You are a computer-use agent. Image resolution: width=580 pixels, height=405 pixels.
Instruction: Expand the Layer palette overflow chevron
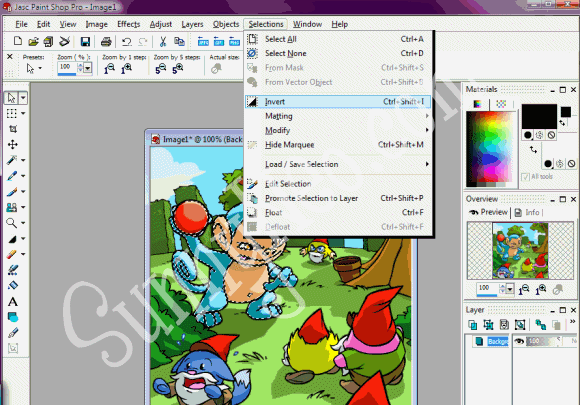click(x=573, y=322)
